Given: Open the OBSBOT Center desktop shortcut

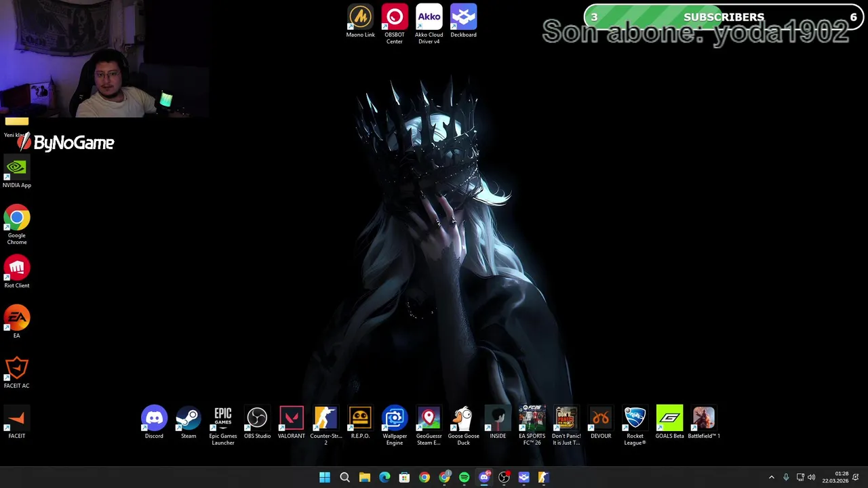Looking at the screenshot, I should [x=395, y=24].
